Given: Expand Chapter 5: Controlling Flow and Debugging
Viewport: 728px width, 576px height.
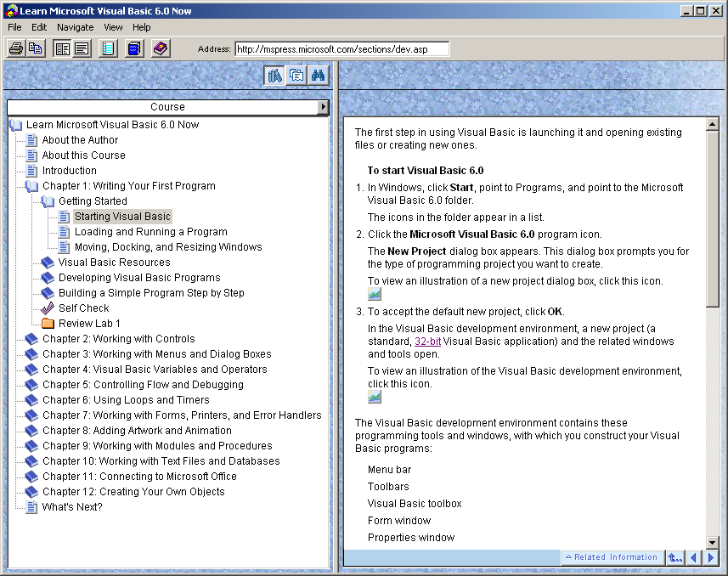Looking at the screenshot, I should (x=31, y=385).
